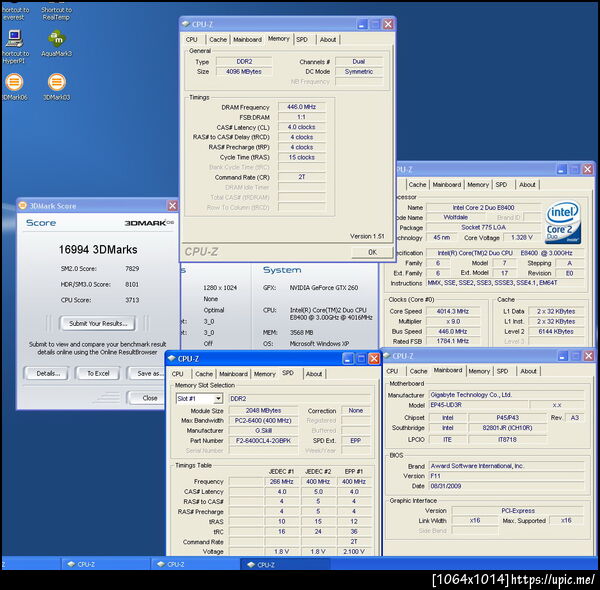
Task: Select Memory tab in SPD CPU-Z window
Action: coord(264,374)
